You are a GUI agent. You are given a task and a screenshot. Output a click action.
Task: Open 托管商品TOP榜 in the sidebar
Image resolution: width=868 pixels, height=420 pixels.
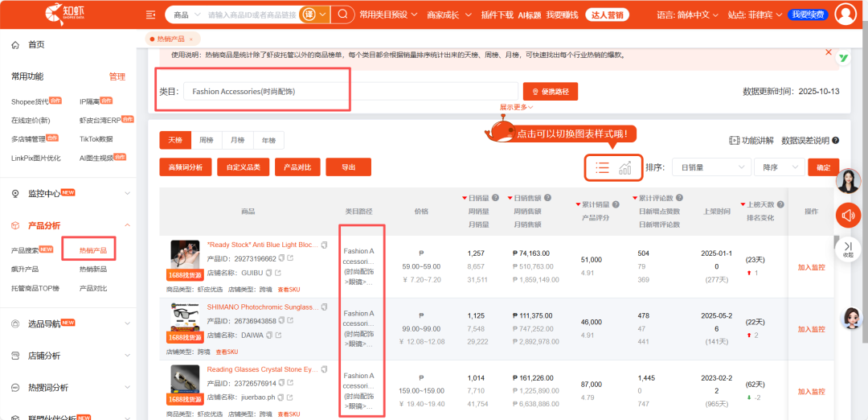click(35, 288)
